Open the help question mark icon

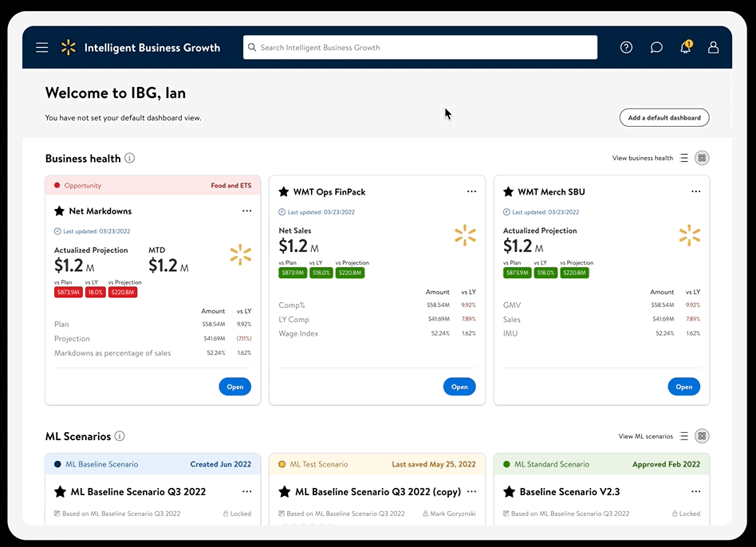tap(626, 47)
